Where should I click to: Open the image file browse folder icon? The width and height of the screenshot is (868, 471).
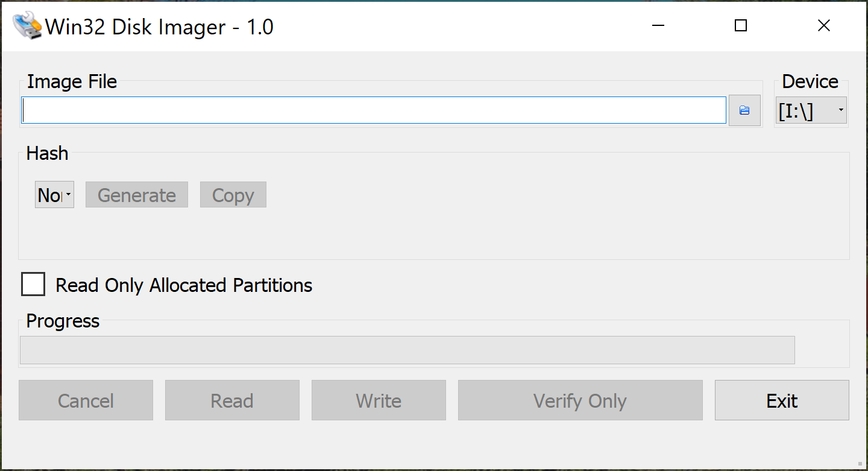(744, 110)
